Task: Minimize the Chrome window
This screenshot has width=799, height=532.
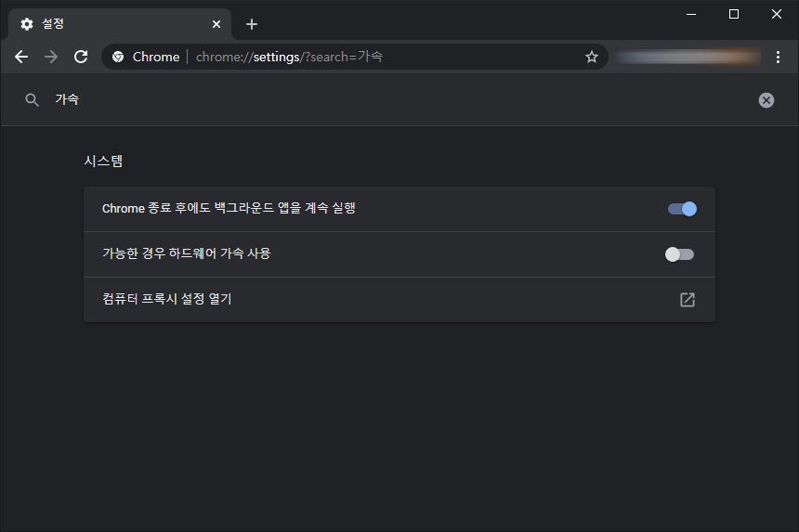Action: (x=691, y=14)
